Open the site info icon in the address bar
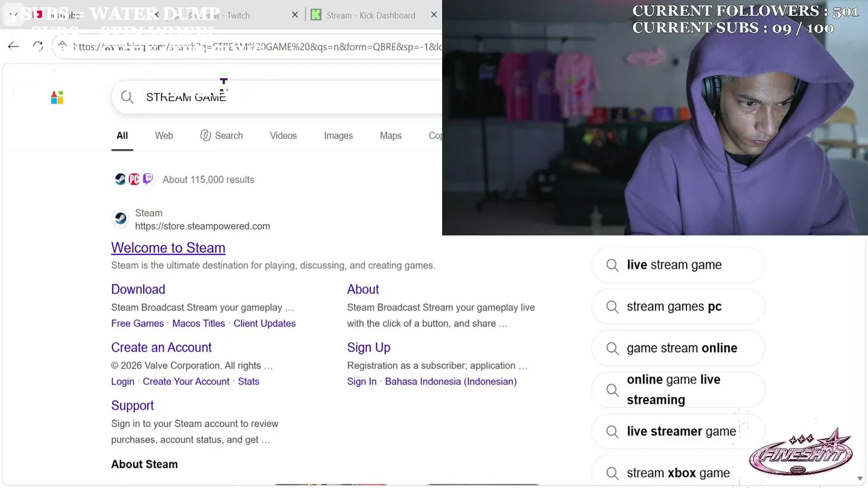 tap(62, 46)
